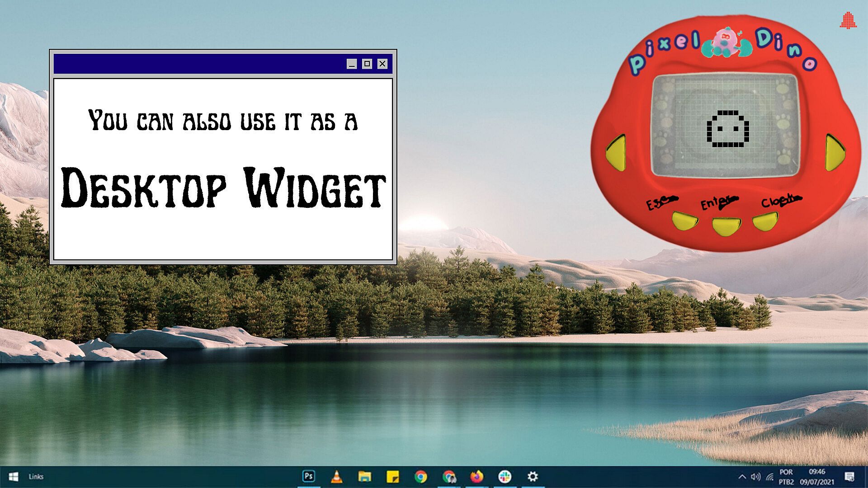Open POR PTB2 keyboard language switcher
This screenshot has height=488, width=868.
click(786, 477)
